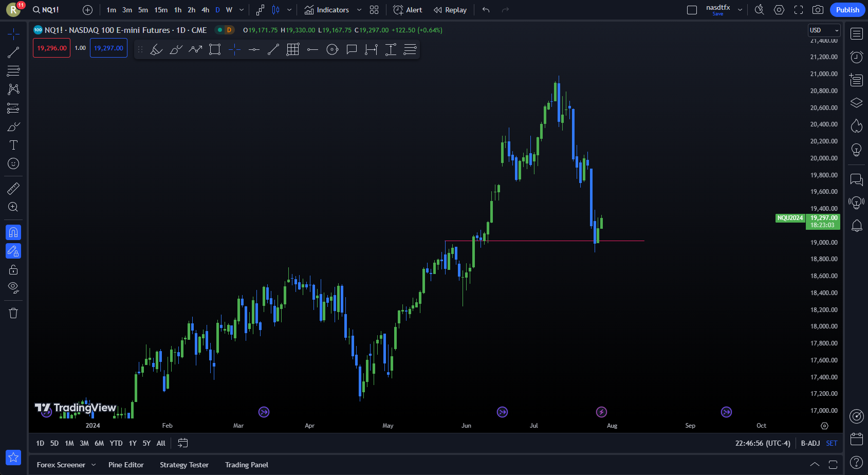This screenshot has height=475, width=868.
Task: Toggle Magnet mode for drawings
Action: point(13,232)
